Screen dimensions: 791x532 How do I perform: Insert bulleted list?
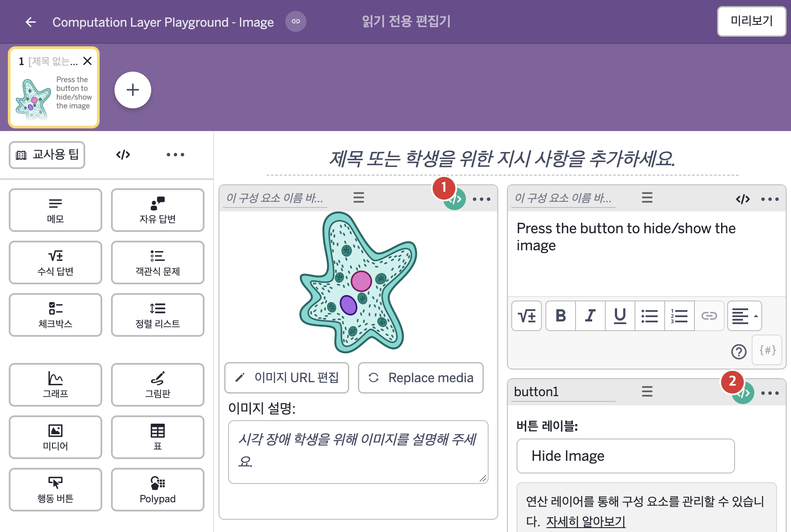650,316
